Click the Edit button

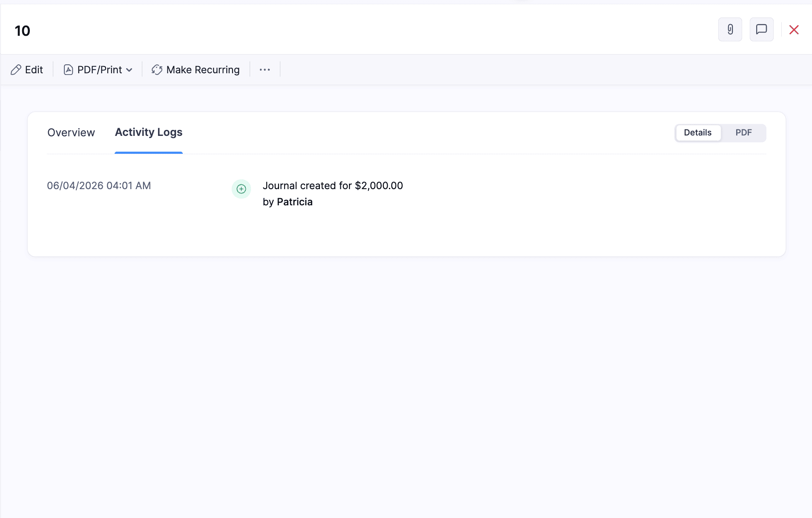(x=27, y=69)
